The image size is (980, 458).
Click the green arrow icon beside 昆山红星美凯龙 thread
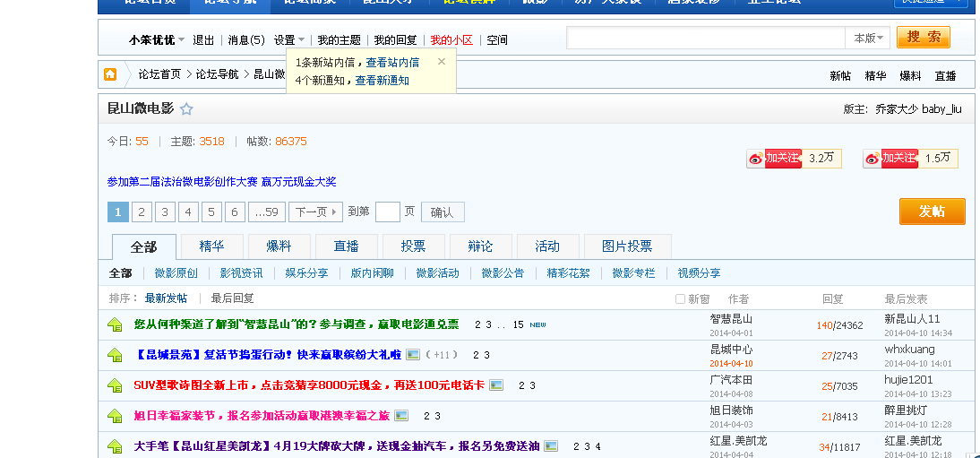pyautogui.click(x=115, y=446)
